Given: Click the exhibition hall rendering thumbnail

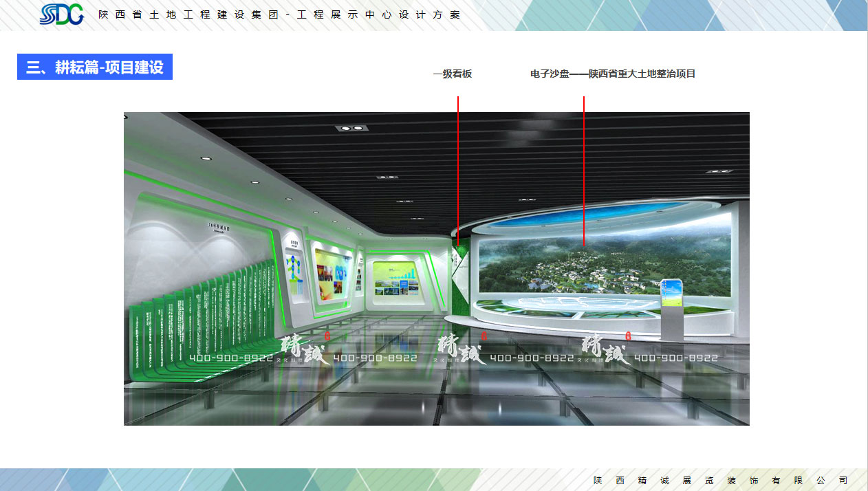Looking at the screenshot, I should (x=436, y=268).
